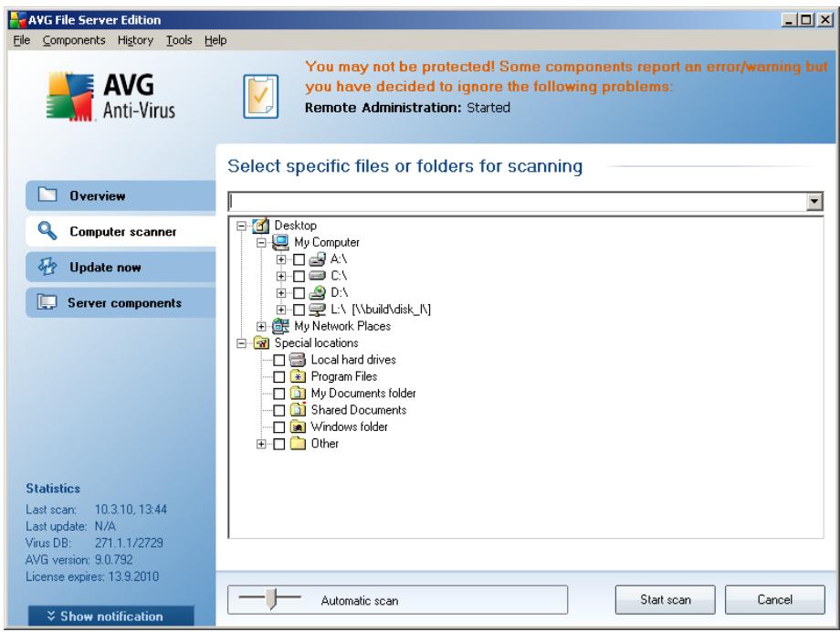Click the Overview folder icon

(x=47, y=195)
